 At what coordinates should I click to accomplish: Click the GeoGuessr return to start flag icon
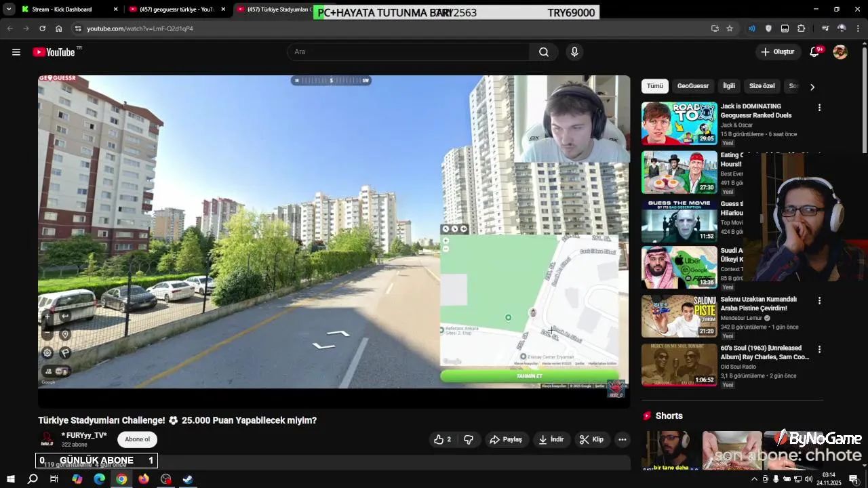pos(65,352)
